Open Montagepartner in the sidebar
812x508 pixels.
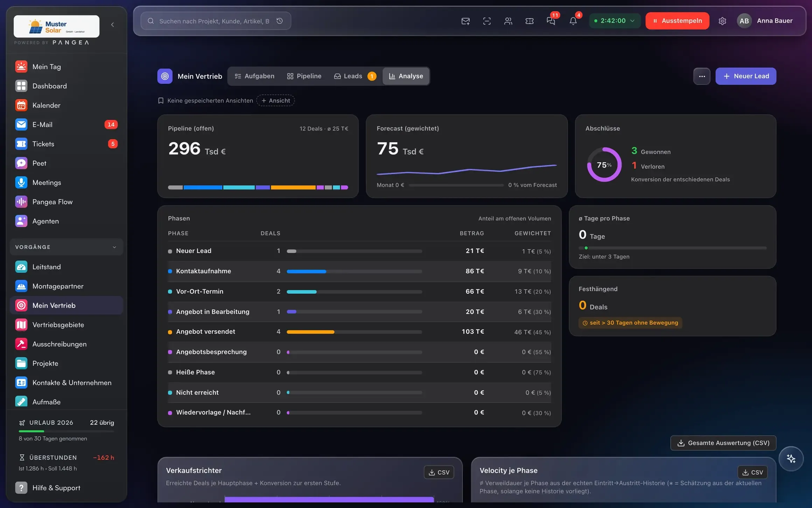coord(66,286)
